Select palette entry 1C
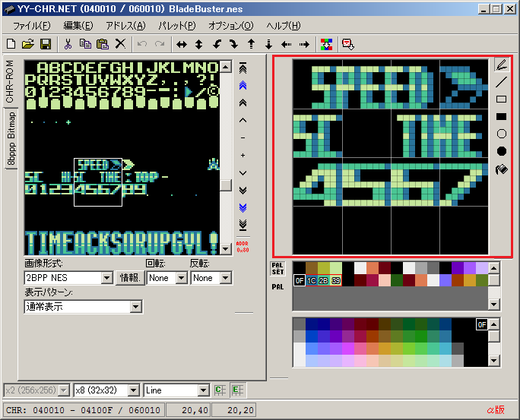 point(312,280)
